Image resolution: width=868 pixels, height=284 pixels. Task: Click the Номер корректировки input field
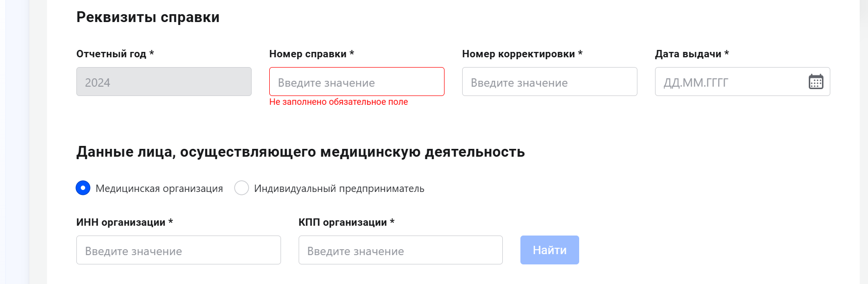pos(549,81)
